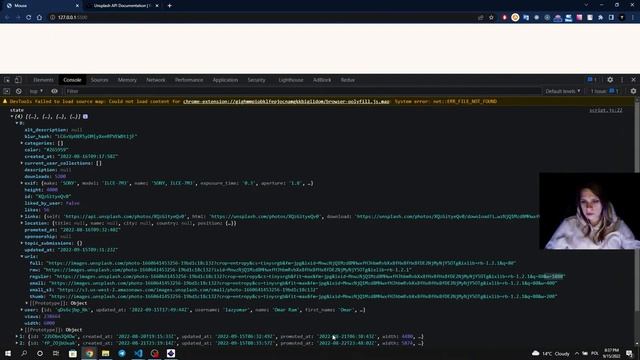Switch to the Redux tab
640x360 pixels.
348,80
